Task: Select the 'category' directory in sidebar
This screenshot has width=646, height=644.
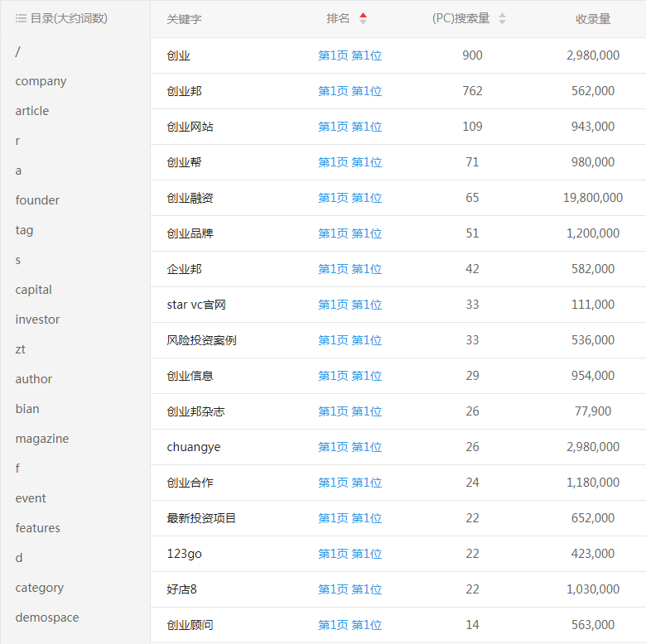Action: [x=39, y=588]
